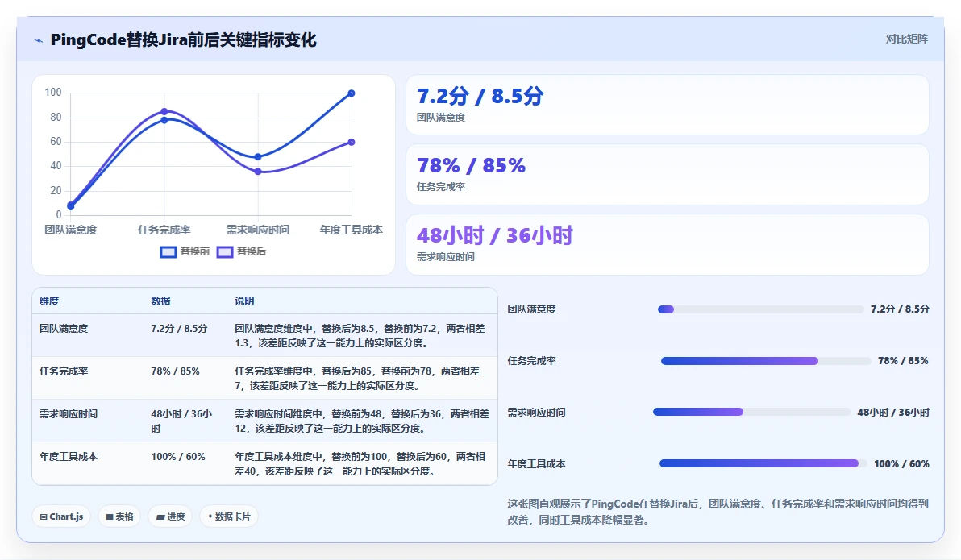The image size is (961, 560).
Task: Click the 进度 tag chip
Action: coord(170,516)
